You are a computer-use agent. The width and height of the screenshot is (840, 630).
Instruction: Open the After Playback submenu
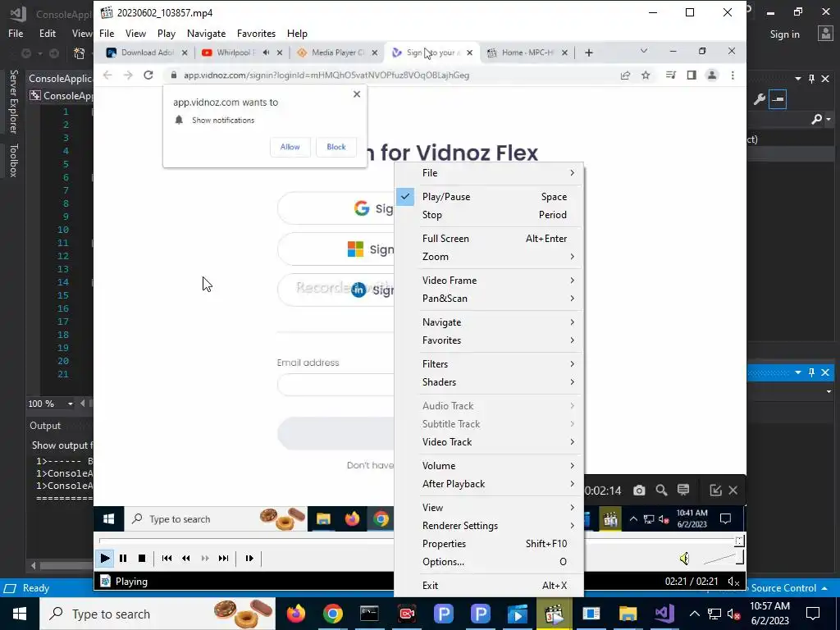click(489, 484)
